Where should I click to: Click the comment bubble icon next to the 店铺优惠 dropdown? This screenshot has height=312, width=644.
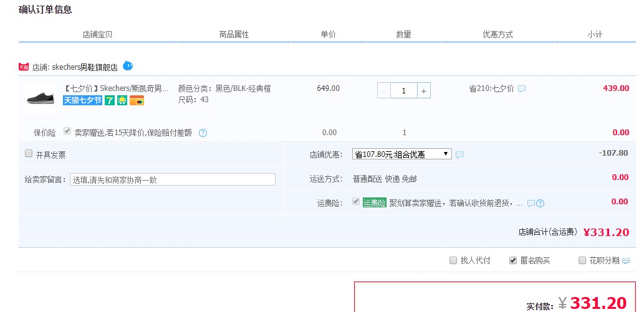459,155
